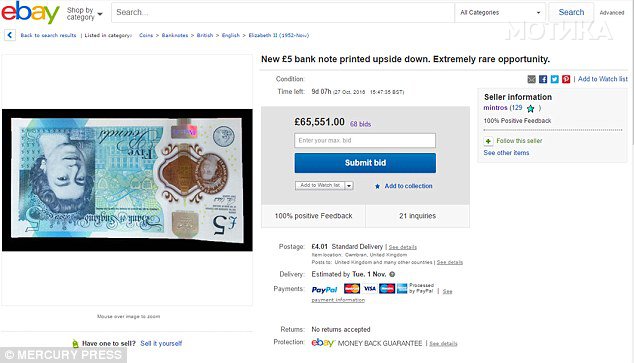The image size is (634, 363).
Task: Click the upside-down £5 note image
Action: [x=127, y=180]
